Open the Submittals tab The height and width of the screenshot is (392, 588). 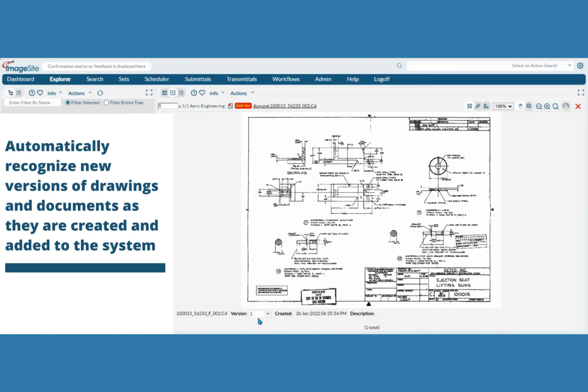click(x=197, y=79)
